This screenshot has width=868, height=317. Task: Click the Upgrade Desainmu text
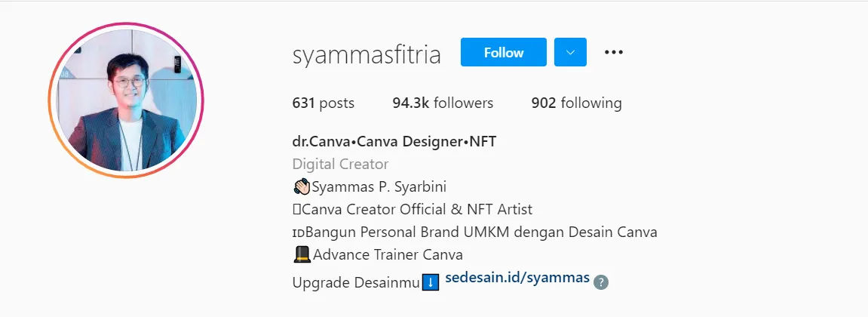(356, 282)
